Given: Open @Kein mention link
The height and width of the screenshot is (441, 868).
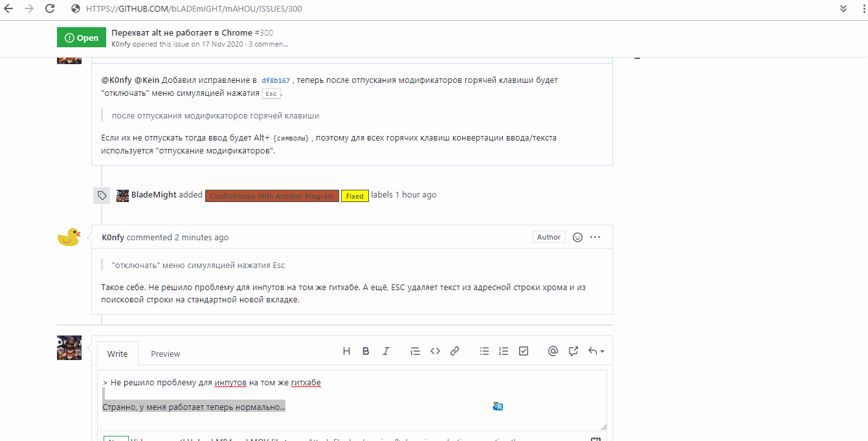Looking at the screenshot, I should pyautogui.click(x=147, y=80).
